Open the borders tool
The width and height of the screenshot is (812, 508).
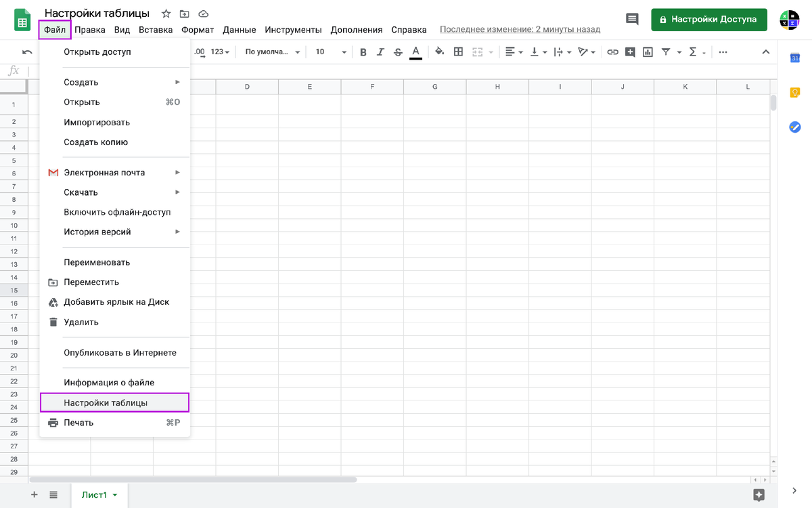(x=458, y=51)
